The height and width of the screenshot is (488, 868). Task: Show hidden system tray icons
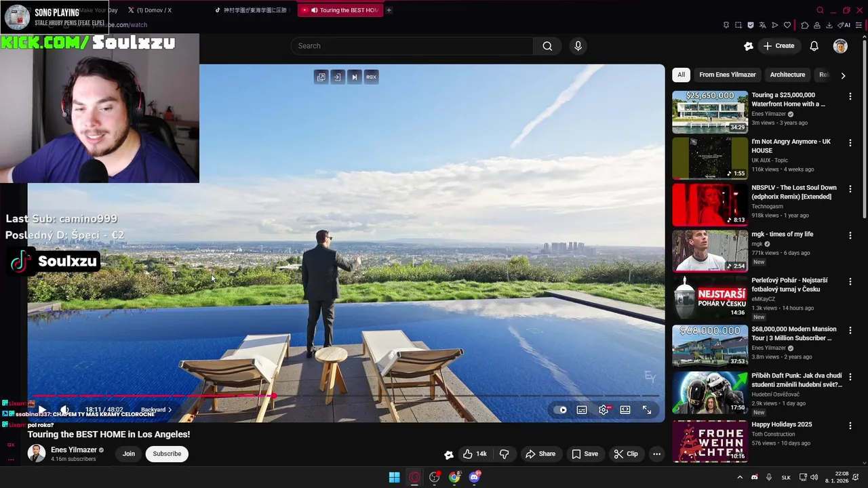click(x=740, y=477)
